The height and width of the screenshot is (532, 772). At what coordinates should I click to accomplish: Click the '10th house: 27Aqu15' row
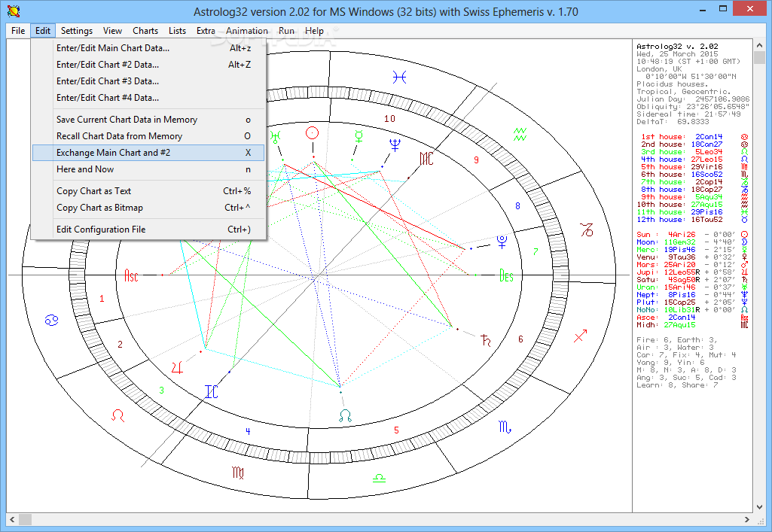coord(692,205)
